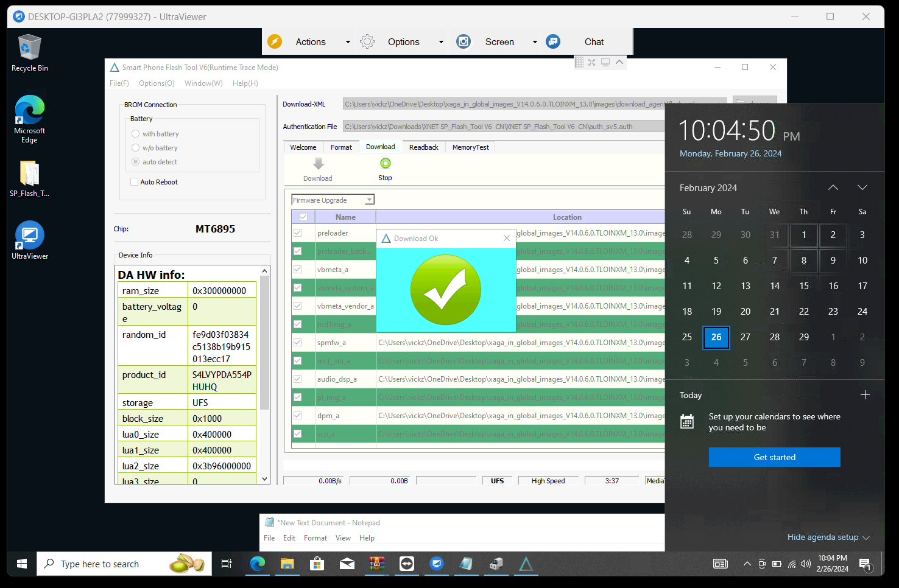Click the Type here to search box
The image size is (899, 588).
click(x=124, y=564)
